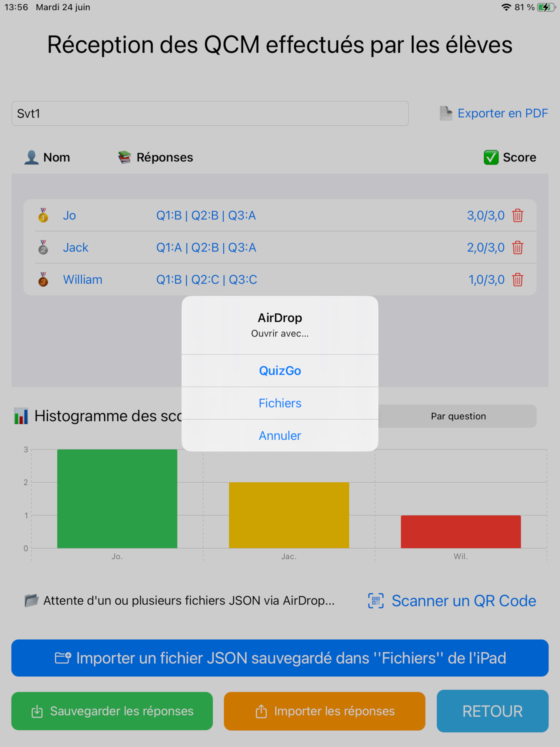Click the green checkmark icon beside Score
This screenshot has width=560, height=747.
tap(491, 157)
